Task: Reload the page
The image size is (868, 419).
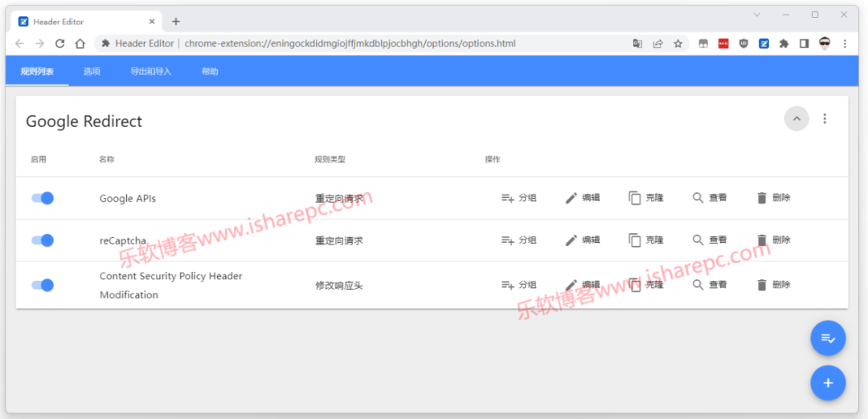Action: pyautogui.click(x=59, y=43)
